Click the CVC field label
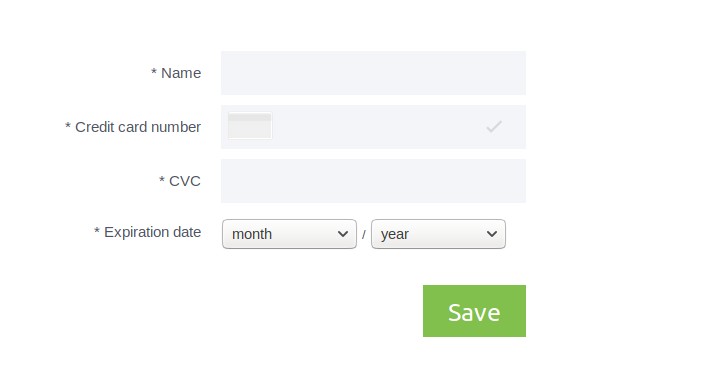Image resolution: width=707 pixels, height=388 pixels. (185, 181)
